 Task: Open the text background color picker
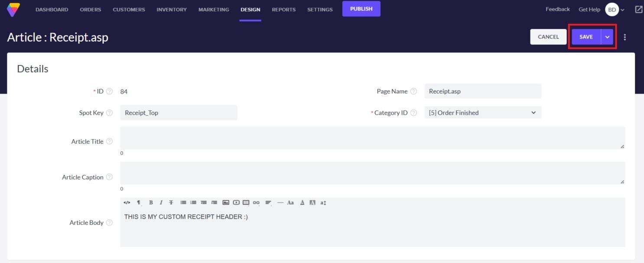(312, 202)
